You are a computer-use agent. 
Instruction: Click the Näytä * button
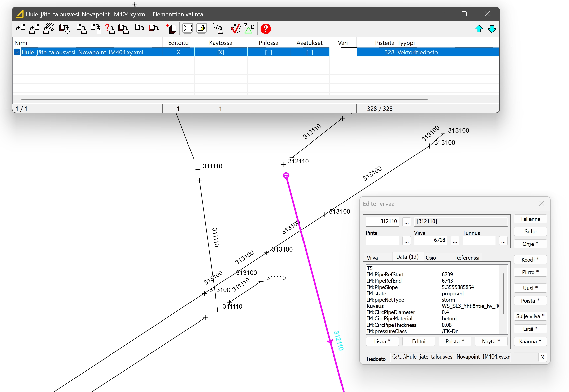491,341
